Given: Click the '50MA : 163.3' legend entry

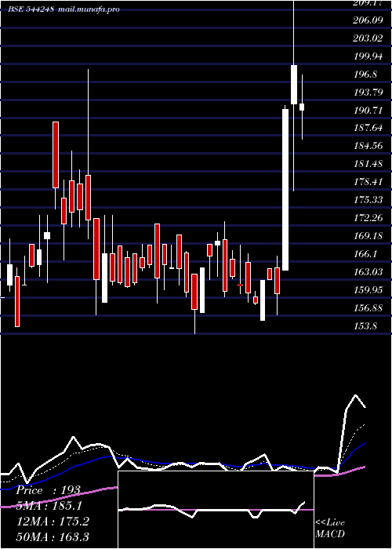Looking at the screenshot, I should tap(53, 536).
